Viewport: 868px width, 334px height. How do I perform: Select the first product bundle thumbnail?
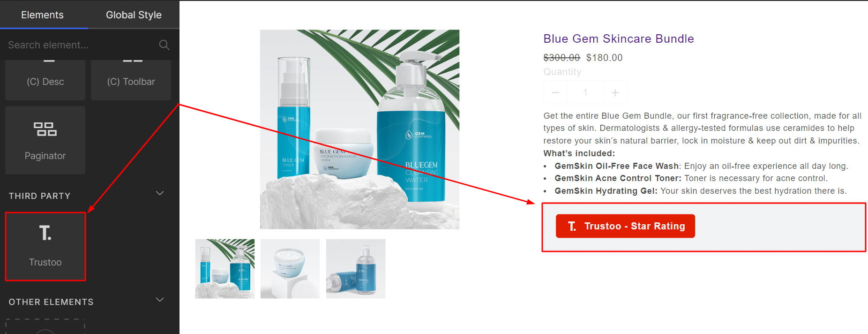pyautogui.click(x=225, y=269)
